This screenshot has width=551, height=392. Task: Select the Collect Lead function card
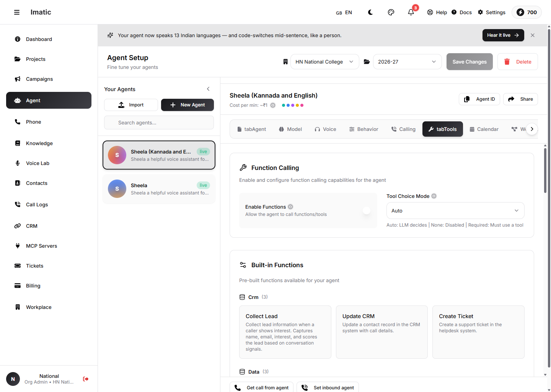285,332
